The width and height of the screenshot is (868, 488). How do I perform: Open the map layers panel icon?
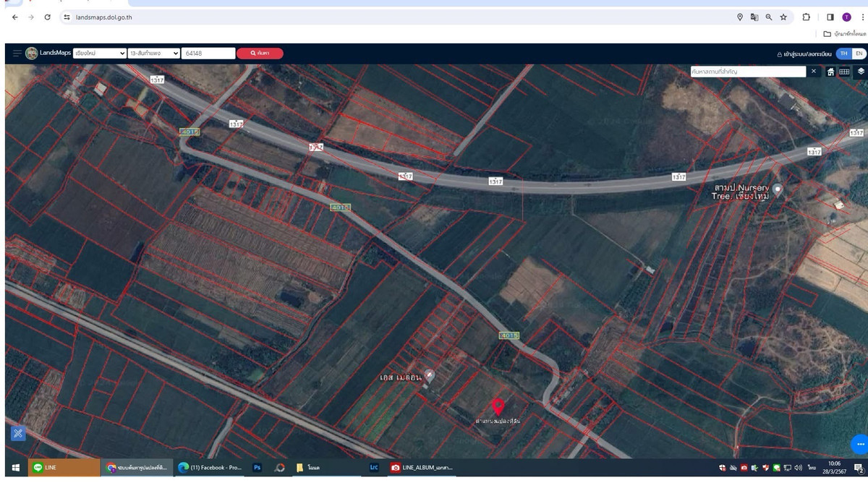[861, 72]
